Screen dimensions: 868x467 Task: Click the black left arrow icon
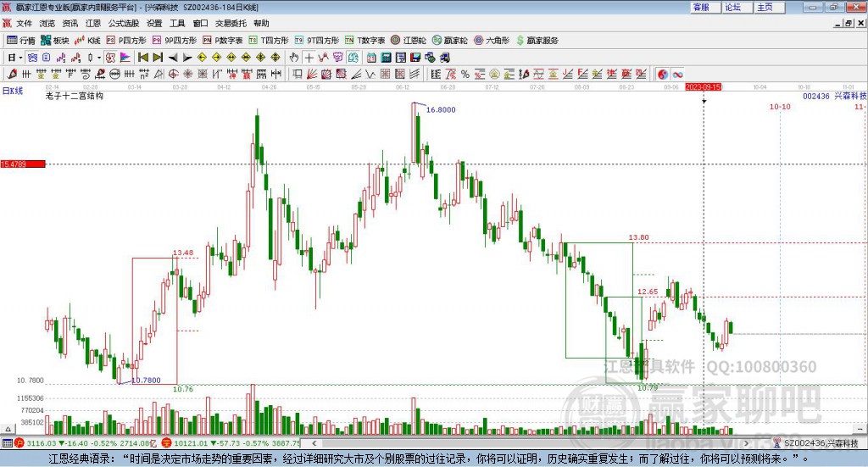tap(173, 58)
